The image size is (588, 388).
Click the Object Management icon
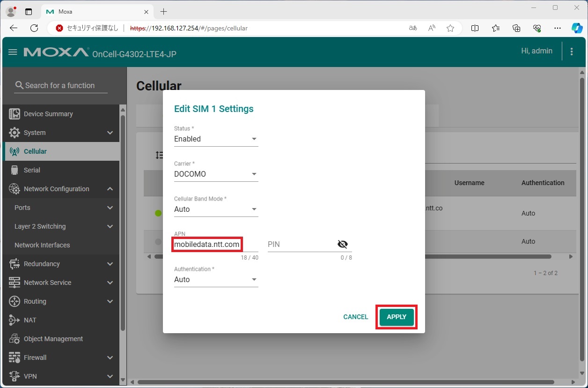coord(15,339)
